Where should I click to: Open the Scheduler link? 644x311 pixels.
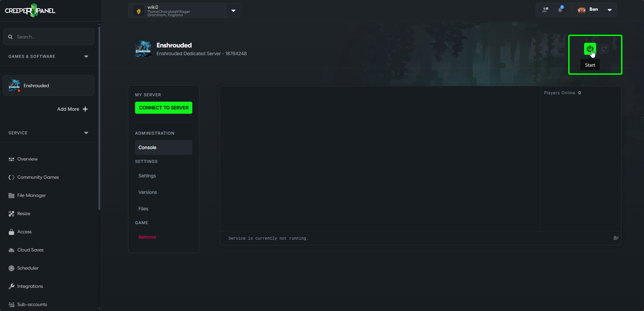tap(28, 268)
